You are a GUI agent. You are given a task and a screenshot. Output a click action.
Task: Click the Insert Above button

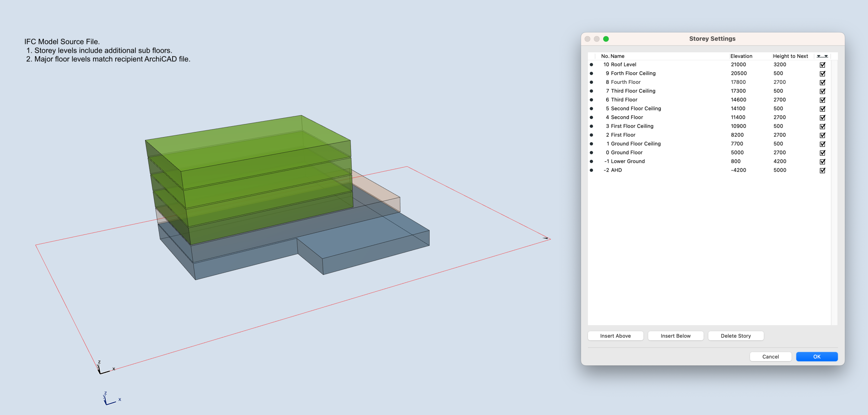615,336
